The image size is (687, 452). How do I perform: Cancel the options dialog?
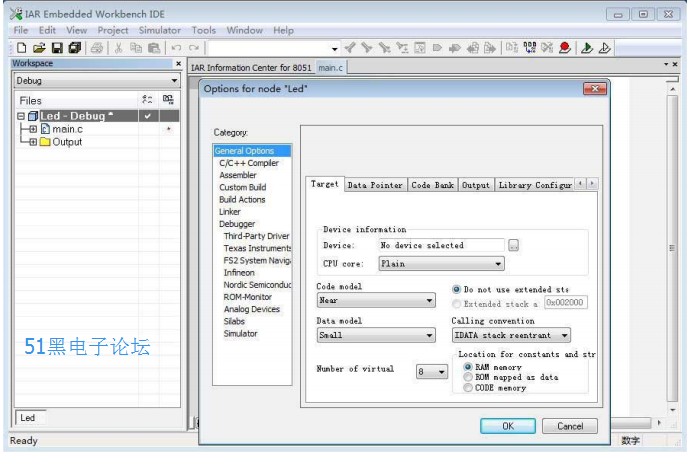pyautogui.click(x=570, y=426)
